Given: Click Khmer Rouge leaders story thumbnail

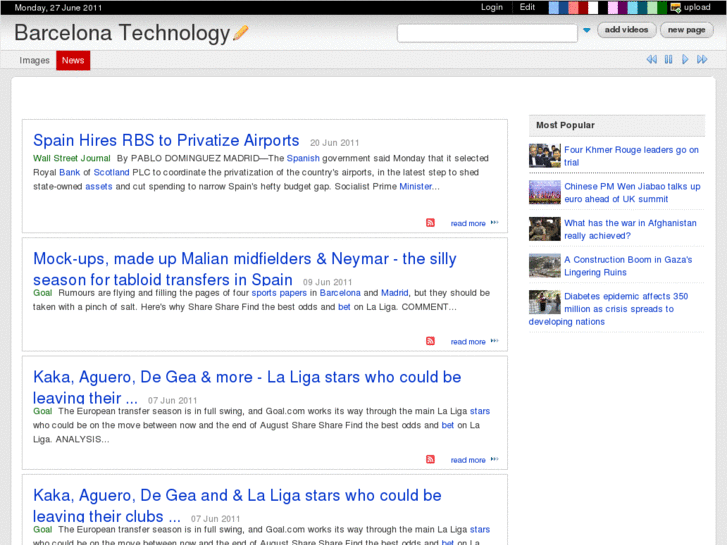Looking at the screenshot, I should coord(545,155).
